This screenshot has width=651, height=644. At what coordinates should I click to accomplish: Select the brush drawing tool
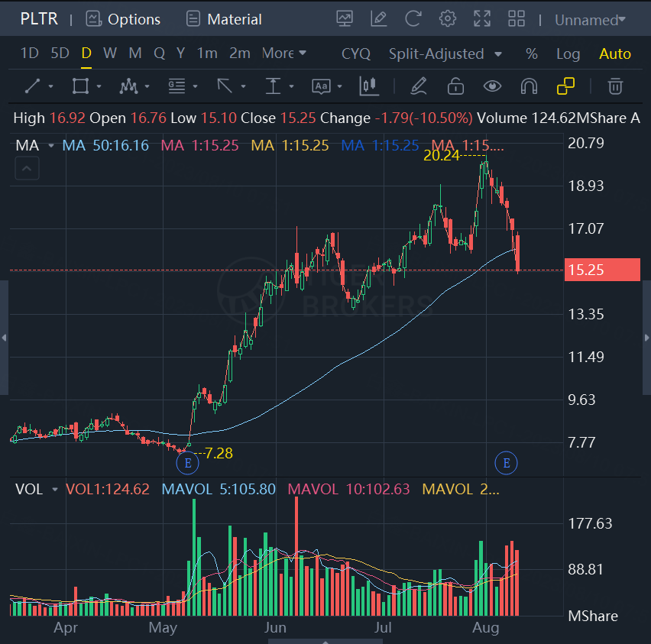point(418,86)
